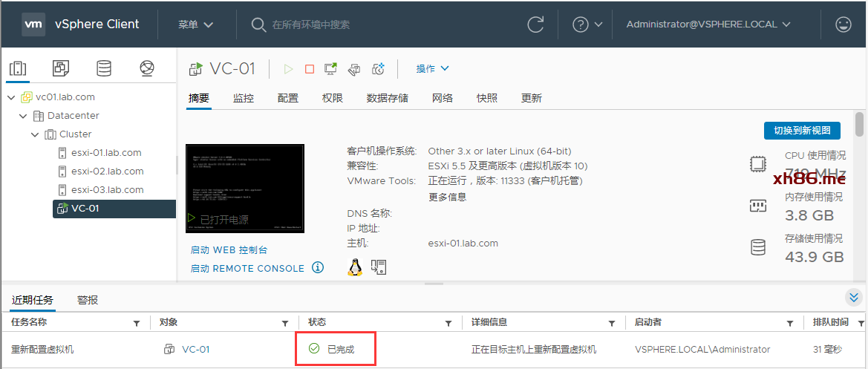Open the smiley feedback icon
Image resolution: width=868 pixels, height=369 pixels.
pyautogui.click(x=843, y=25)
